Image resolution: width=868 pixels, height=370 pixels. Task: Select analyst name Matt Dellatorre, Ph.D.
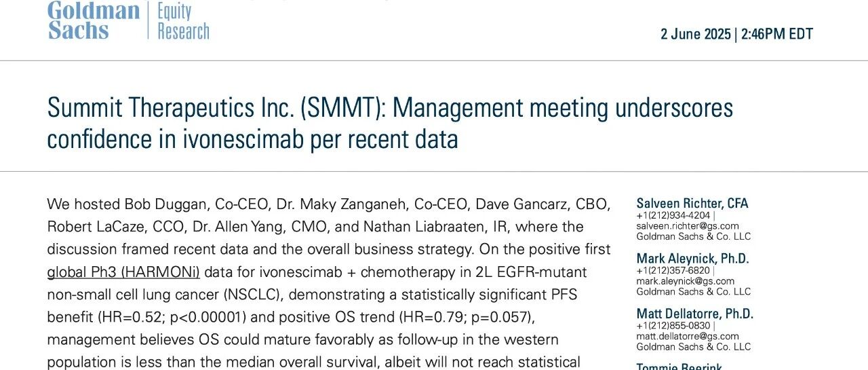pos(695,314)
